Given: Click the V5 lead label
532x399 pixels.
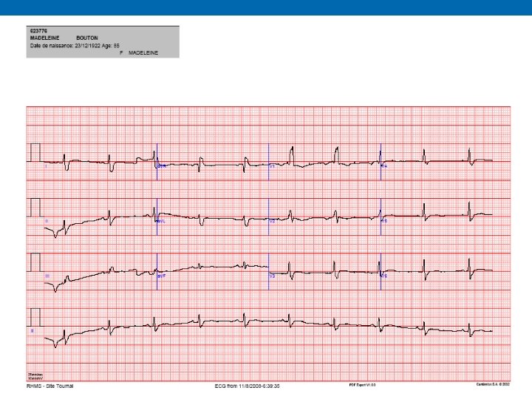Looking at the screenshot, I should [384, 221].
